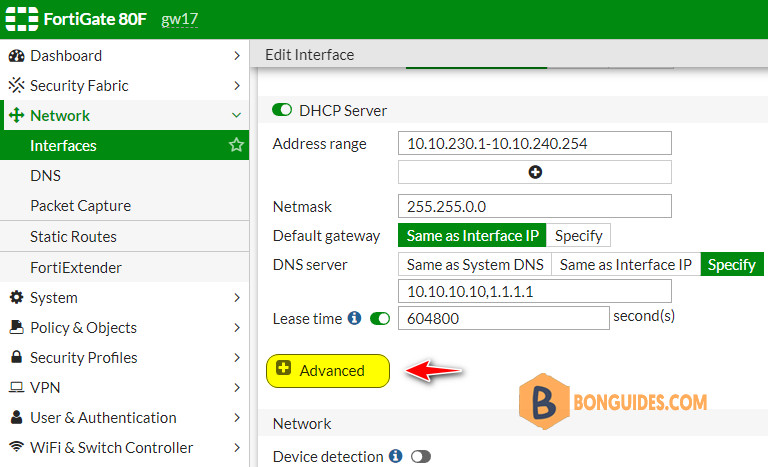The width and height of the screenshot is (768, 467).
Task: Click the FortiGate logo icon
Action: pyautogui.click(x=22, y=19)
